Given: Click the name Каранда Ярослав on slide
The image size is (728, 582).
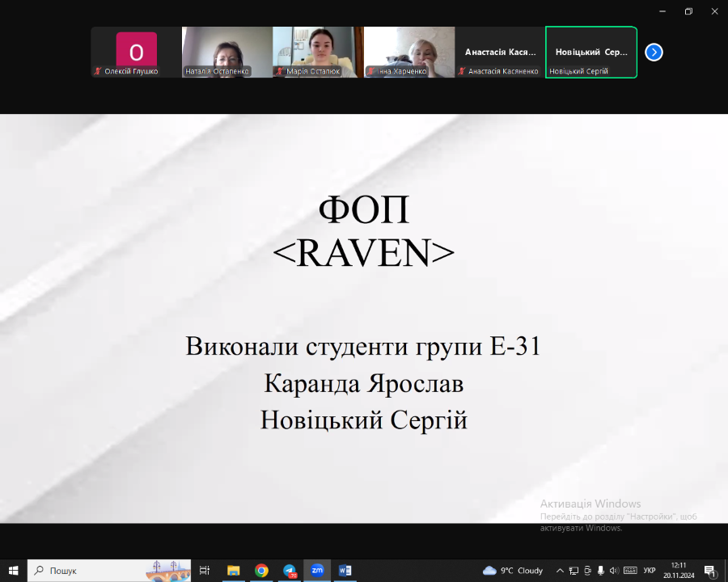Looking at the screenshot, I should click(363, 384).
